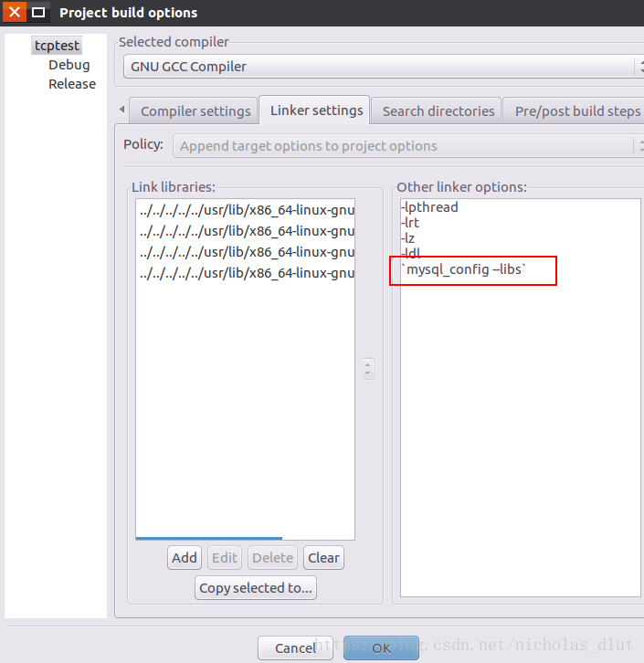This screenshot has height=663, width=644.
Task: Click the `mysql_config --libs` line
Action: pos(464,269)
